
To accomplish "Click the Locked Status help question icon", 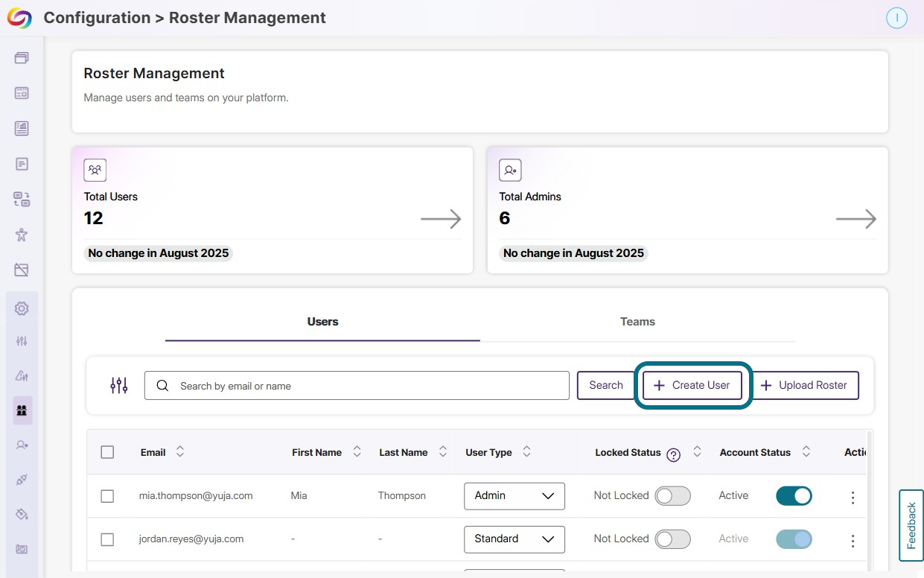I will pyautogui.click(x=674, y=455).
